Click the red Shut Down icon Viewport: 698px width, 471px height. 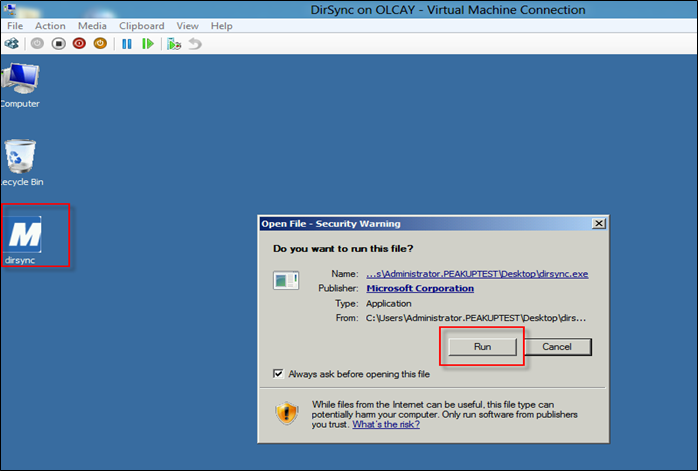point(79,44)
